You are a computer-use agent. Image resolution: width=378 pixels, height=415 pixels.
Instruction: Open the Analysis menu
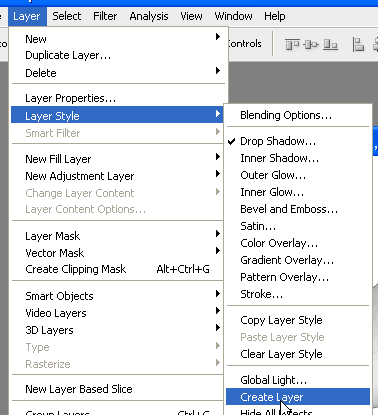pyautogui.click(x=149, y=16)
